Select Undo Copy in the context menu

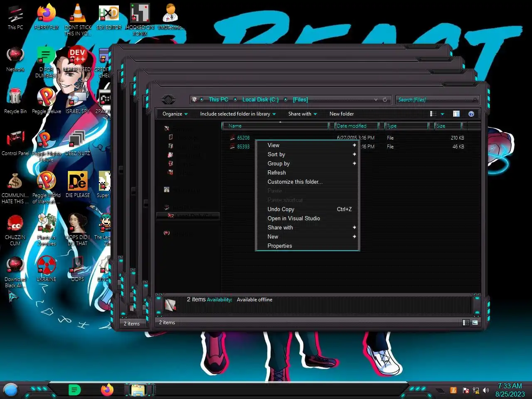308,209
